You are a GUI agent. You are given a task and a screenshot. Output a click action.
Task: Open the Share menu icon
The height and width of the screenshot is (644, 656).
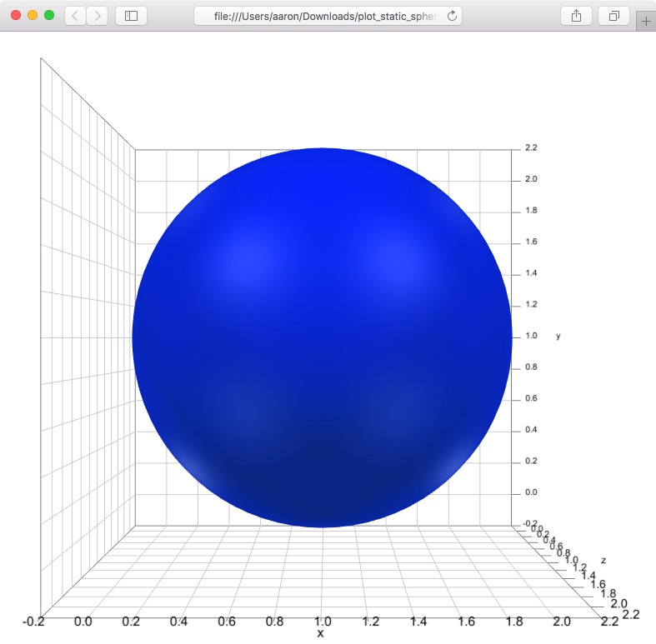[576, 16]
